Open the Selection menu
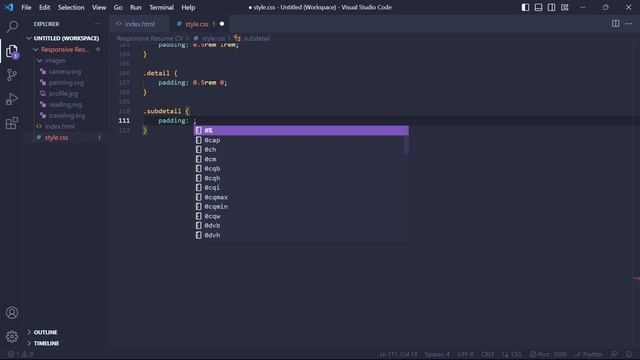640x360 pixels. 71,7
